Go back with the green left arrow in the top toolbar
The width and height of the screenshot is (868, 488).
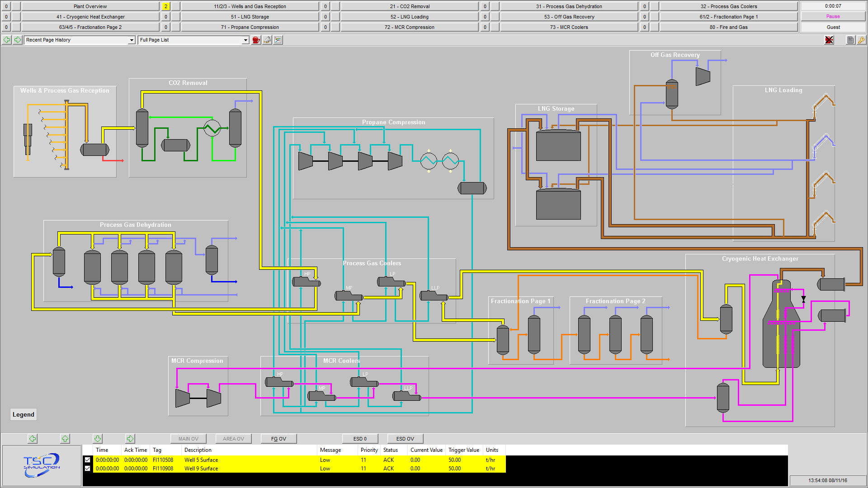click(7, 40)
